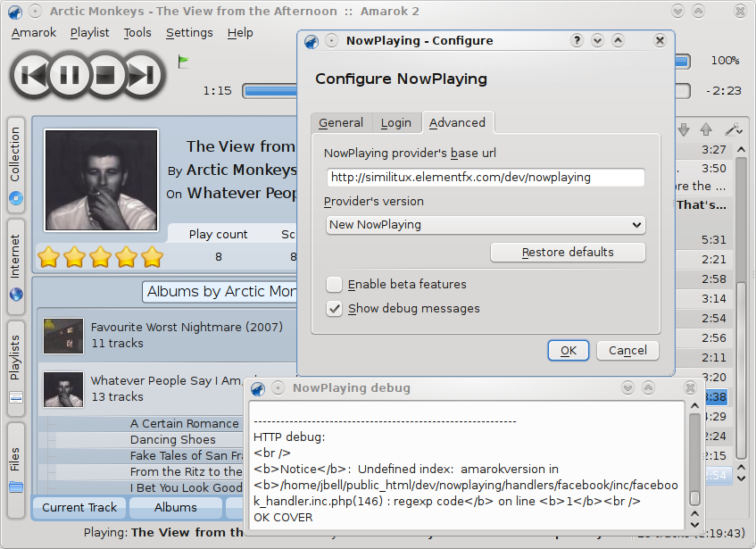Click Favourite Worst Nightmare album thumbnail

[x=63, y=336]
